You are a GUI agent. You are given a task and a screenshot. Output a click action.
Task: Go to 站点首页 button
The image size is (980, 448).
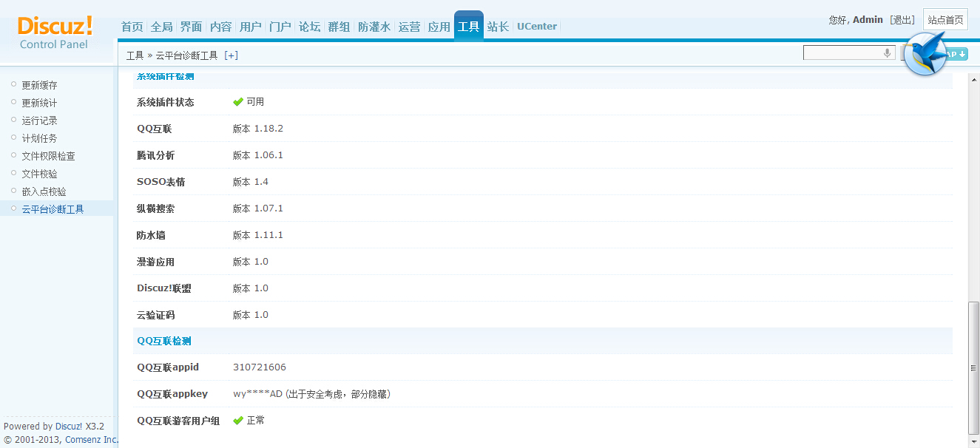(x=945, y=20)
